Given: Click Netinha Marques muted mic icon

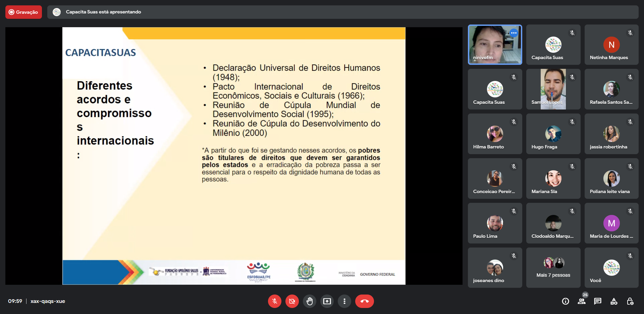Looking at the screenshot, I should click(x=630, y=33).
